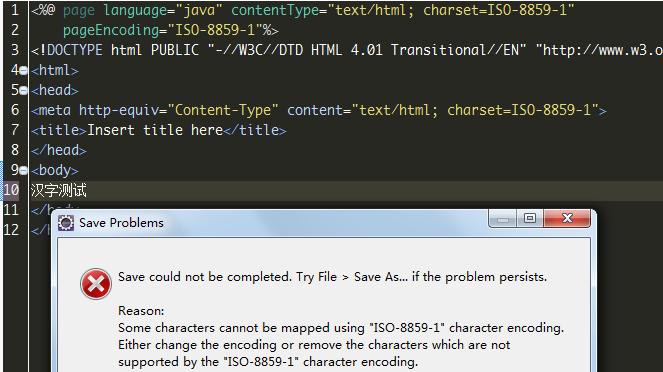Click the closing head tag
The height and width of the screenshot is (372, 663).
pyautogui.click(x=59, y=150)
